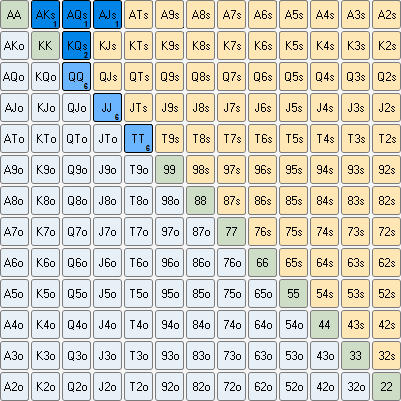Deselect the TT pair cell
This screenshot has width=401, height=401.
[139, 139]
